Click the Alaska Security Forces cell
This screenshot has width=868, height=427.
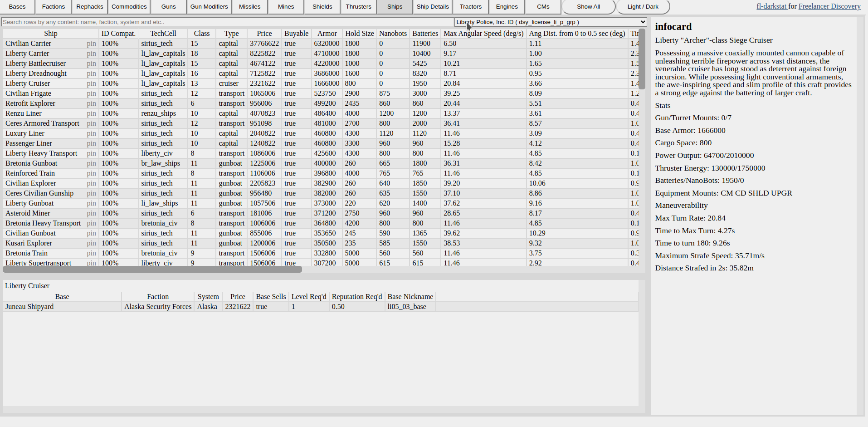(x=158, y=307)
